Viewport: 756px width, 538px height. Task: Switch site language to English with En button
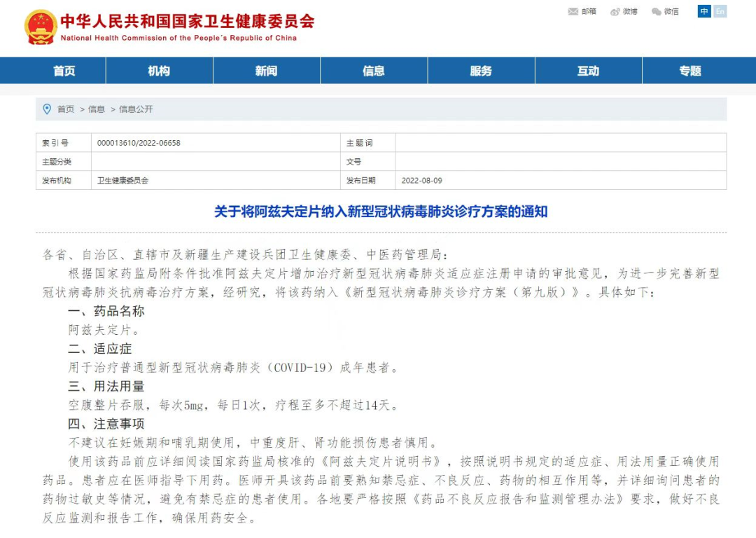coord(720,12)
